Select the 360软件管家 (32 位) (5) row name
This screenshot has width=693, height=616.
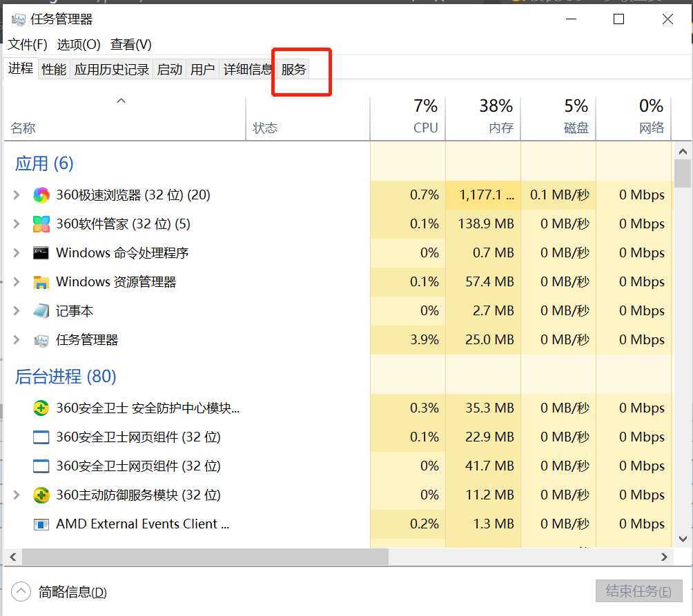(x=123, y=224)
